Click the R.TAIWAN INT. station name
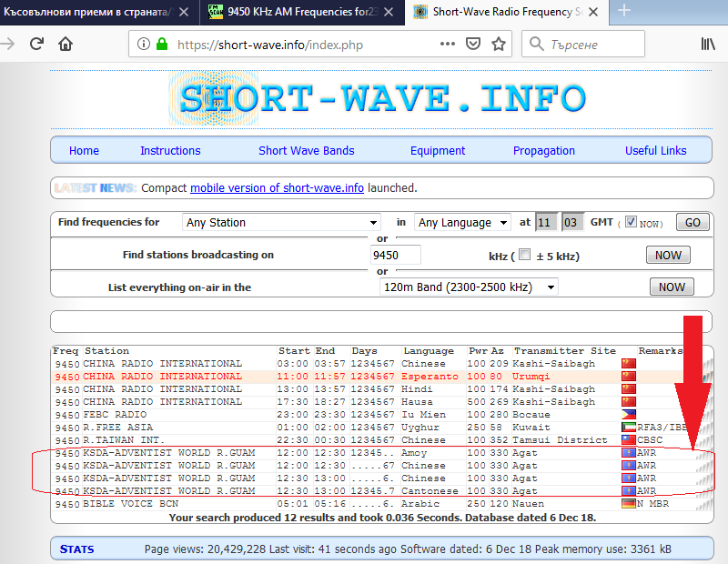This screenshot has width=728, height=564. coord(124,439)
